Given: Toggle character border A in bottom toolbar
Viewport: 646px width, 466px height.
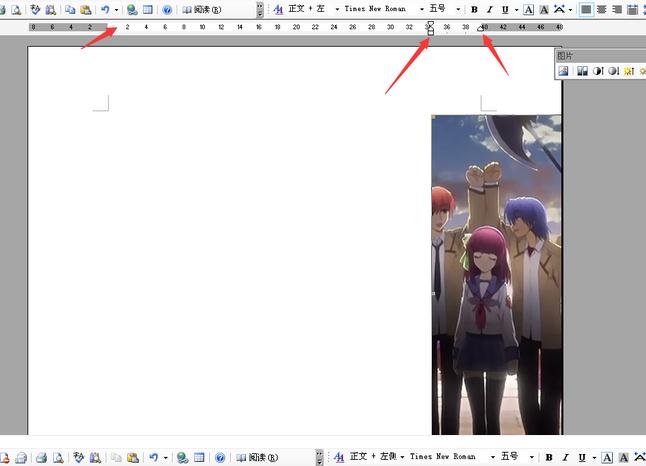Looking at the screenshot, I should click(607, 457).
